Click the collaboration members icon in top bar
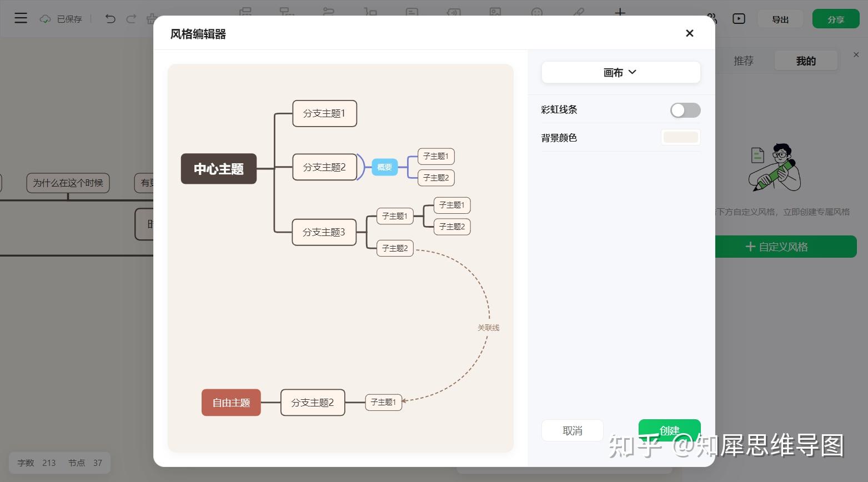Image resolution: width=868 pixels, height=482 pixels. click(711, 18)
